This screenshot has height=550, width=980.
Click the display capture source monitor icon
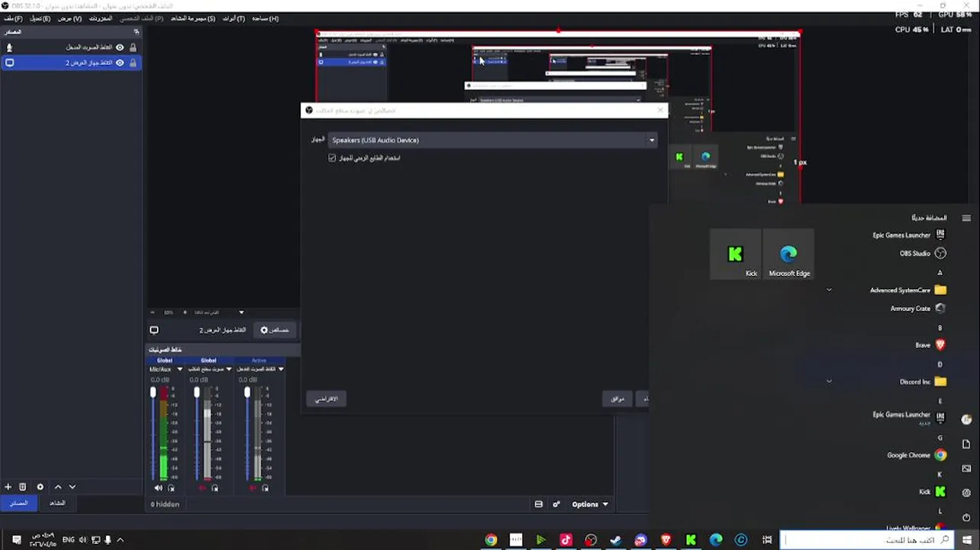(x=9, y=63)
